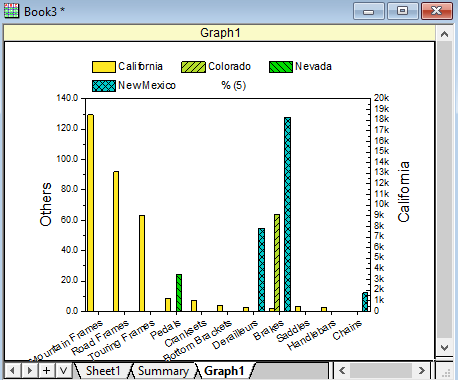Click the Nevada green legend swatch
This screenshot has height=380, width=458.
point(281,67)
